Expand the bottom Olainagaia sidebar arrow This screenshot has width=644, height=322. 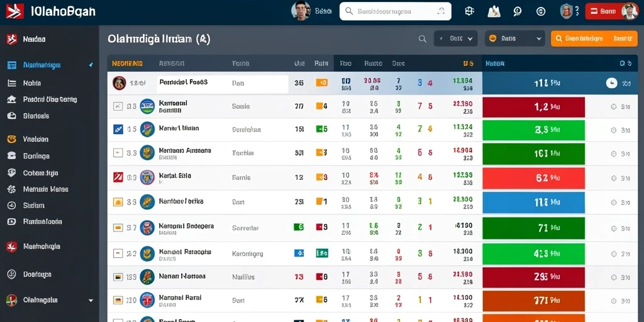pos(91,300)
